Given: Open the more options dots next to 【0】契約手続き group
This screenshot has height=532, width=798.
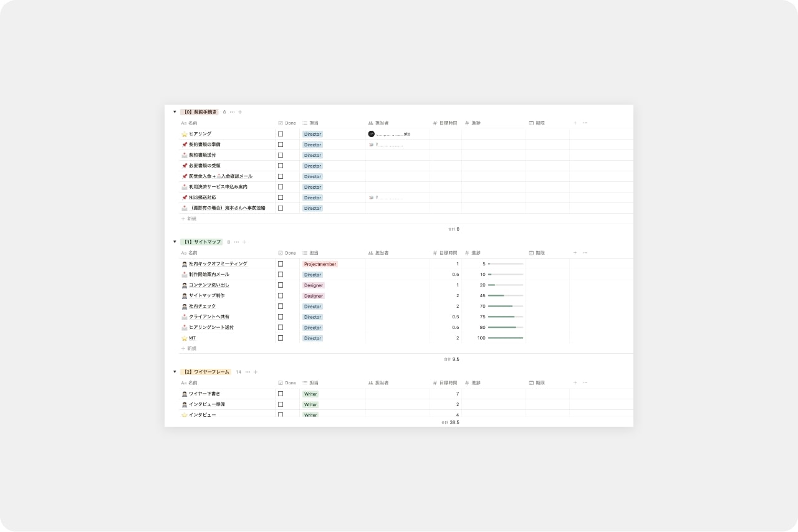Looking at the screenshot, I should [x=232, y=112].
